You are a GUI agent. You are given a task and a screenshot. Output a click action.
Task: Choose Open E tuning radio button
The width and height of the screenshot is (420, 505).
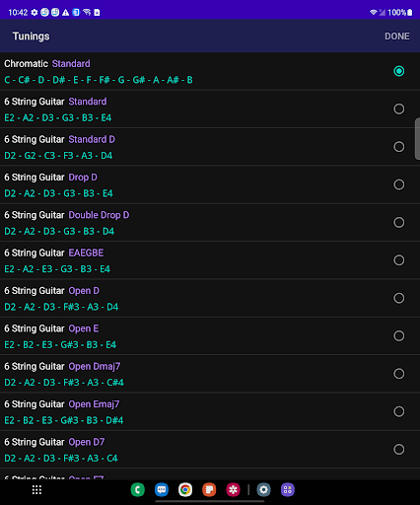pyautogui.click(x=399, y=335)
